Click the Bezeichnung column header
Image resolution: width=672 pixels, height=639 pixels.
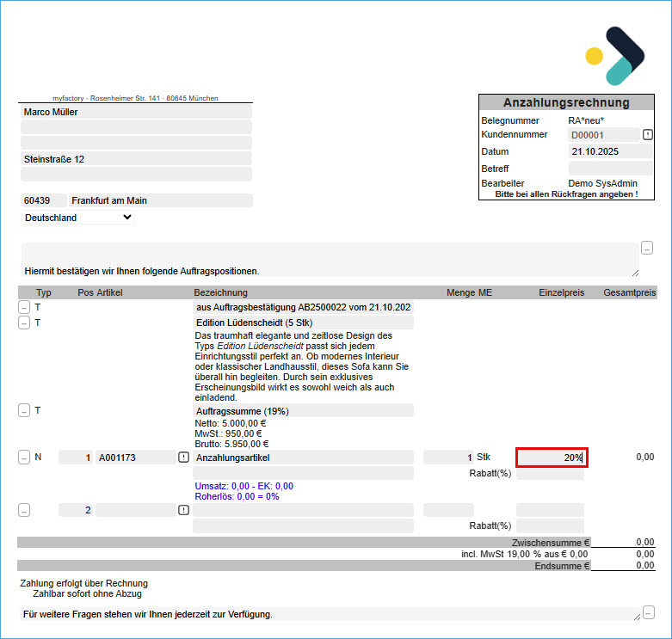[221, 292]
